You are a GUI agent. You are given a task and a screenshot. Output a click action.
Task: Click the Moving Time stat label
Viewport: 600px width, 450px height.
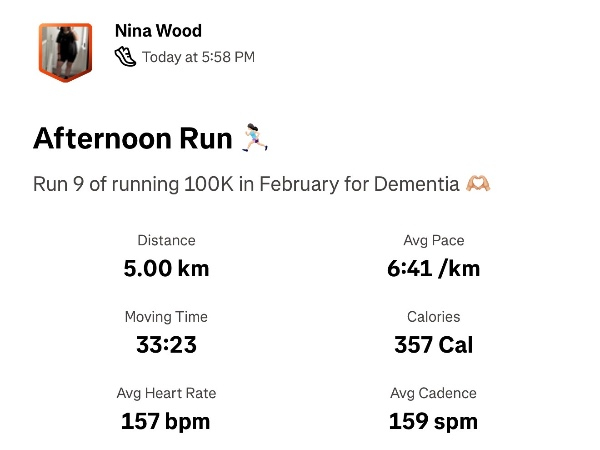coord(166,317)
